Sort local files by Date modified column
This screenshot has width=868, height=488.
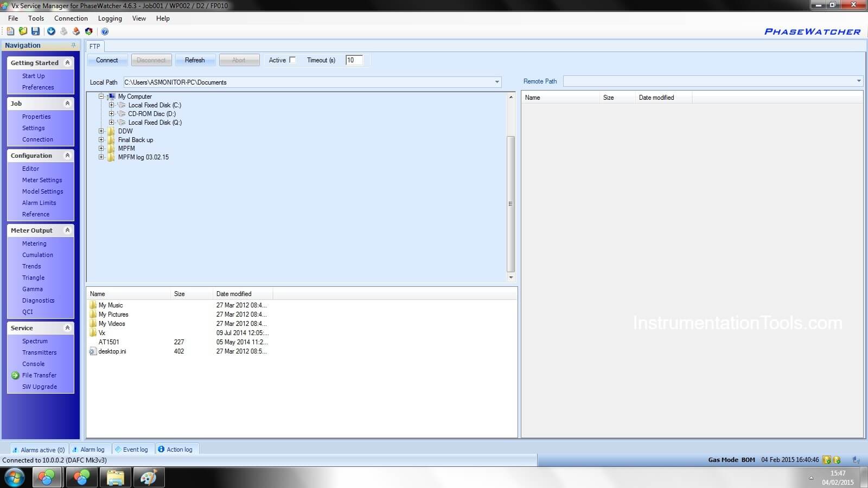tap(242, 294)
